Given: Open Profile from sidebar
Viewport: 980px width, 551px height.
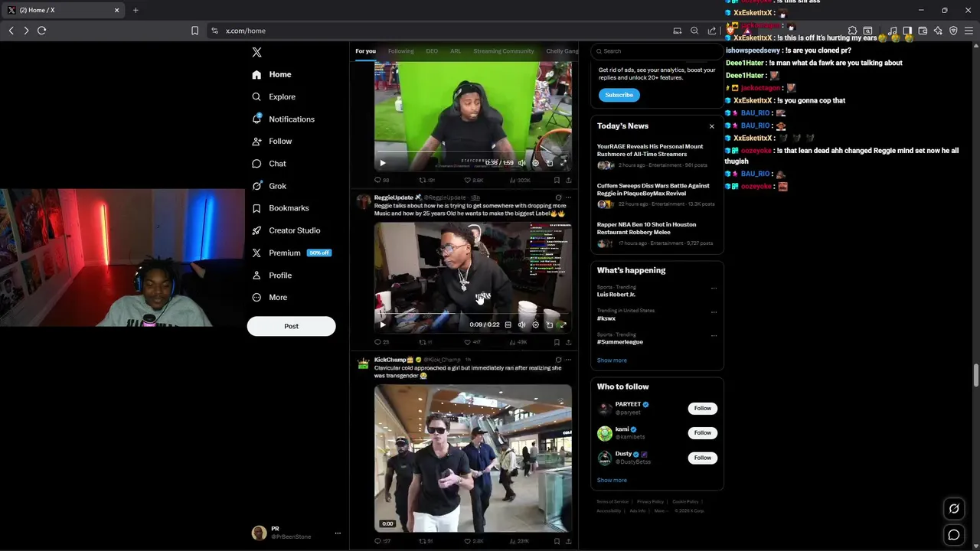Looking at the screenshot, I should 272,275.
